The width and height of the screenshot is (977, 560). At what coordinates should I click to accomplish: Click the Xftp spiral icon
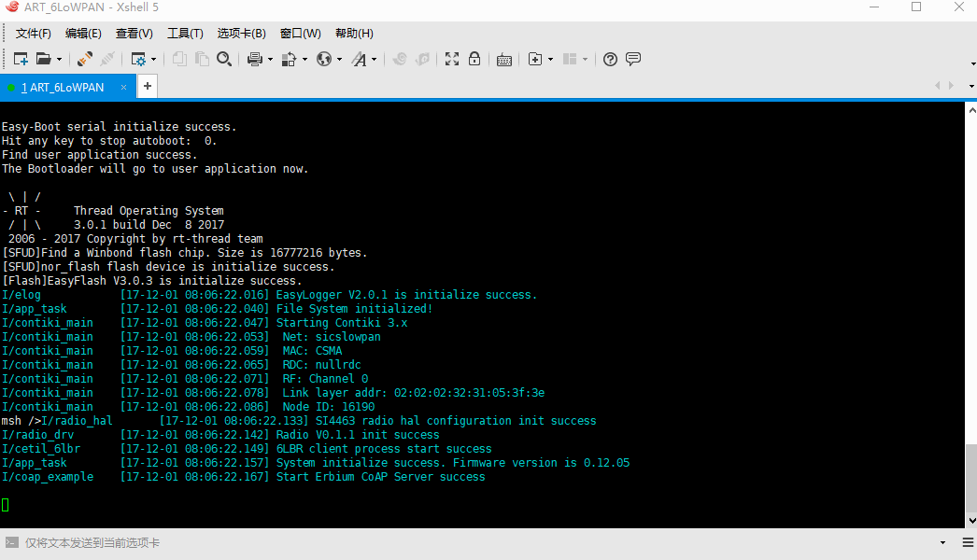click(400, 59)
